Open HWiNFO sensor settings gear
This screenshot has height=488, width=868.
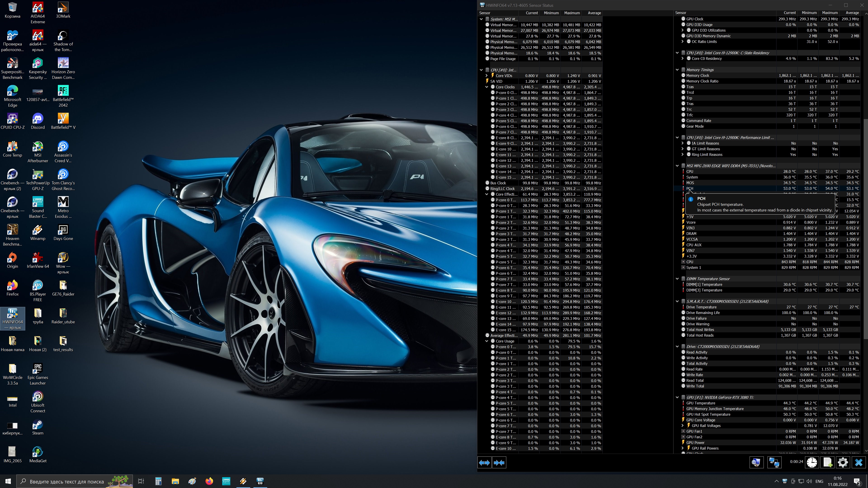click(x=843, y=462)
